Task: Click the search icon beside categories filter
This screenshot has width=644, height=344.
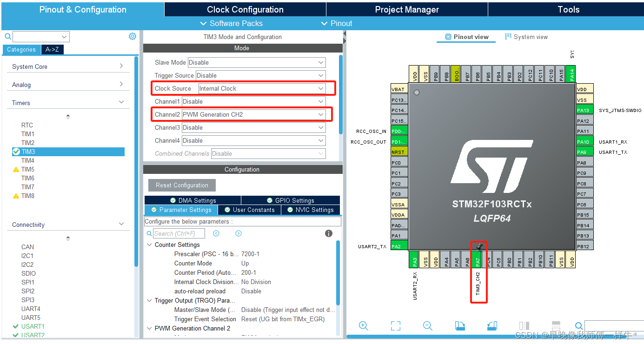Action: 8,36
